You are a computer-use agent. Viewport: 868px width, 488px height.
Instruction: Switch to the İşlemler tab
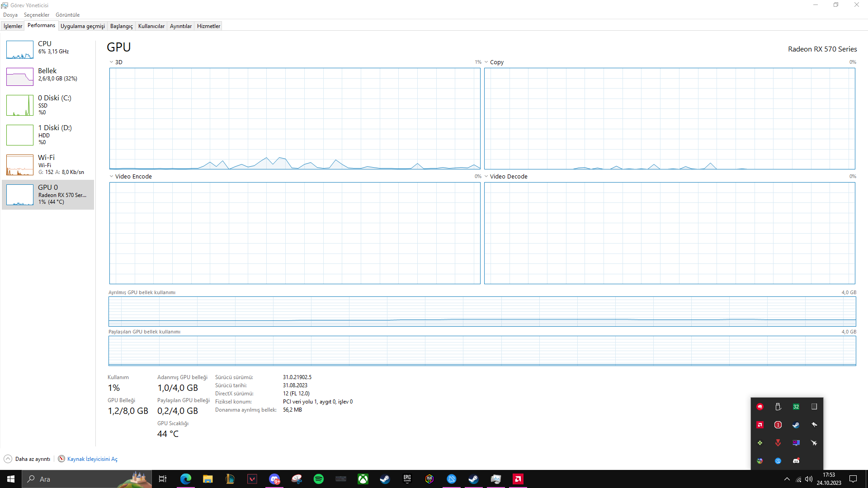pyautogui.click(x=13, y=26)
